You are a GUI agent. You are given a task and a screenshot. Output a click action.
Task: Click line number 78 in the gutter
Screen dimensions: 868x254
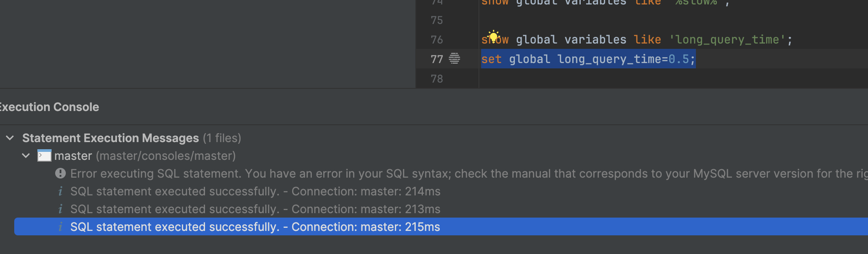[x=437, y=79]
